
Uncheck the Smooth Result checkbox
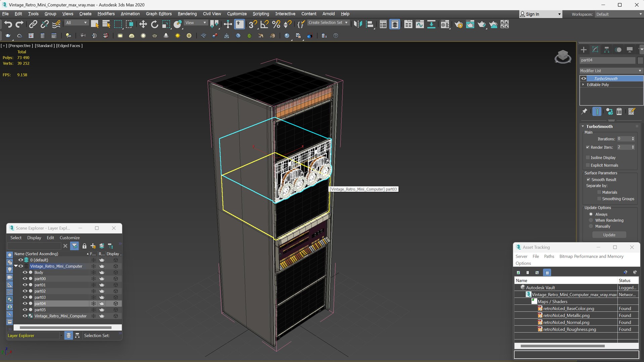(x=588, y=180)
